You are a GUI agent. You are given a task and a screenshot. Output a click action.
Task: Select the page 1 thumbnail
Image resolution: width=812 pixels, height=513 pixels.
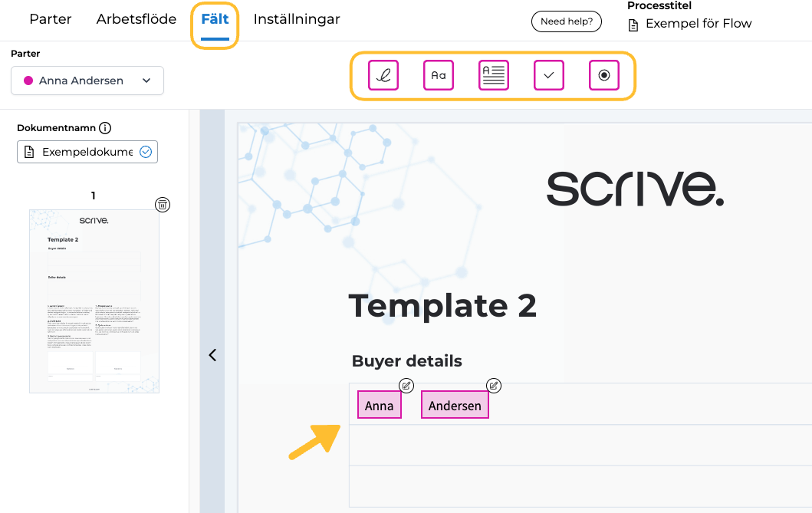(94, 301)
